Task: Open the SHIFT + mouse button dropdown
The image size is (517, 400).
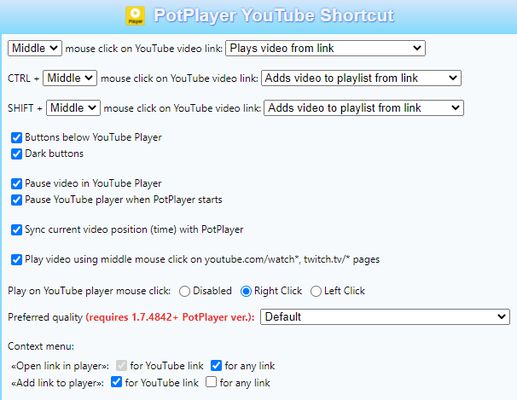Action: click(73, 108)
